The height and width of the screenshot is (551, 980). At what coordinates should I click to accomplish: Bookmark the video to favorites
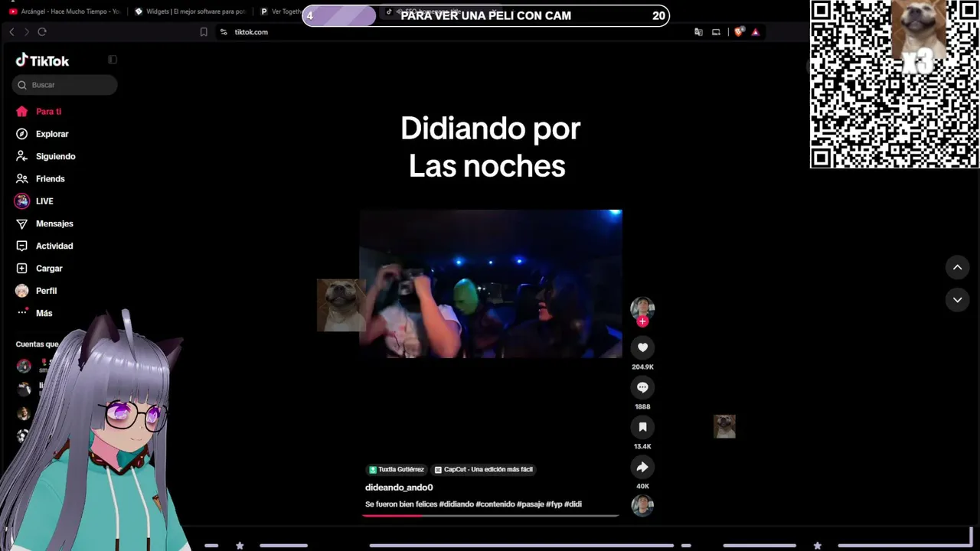click(642, 427)
